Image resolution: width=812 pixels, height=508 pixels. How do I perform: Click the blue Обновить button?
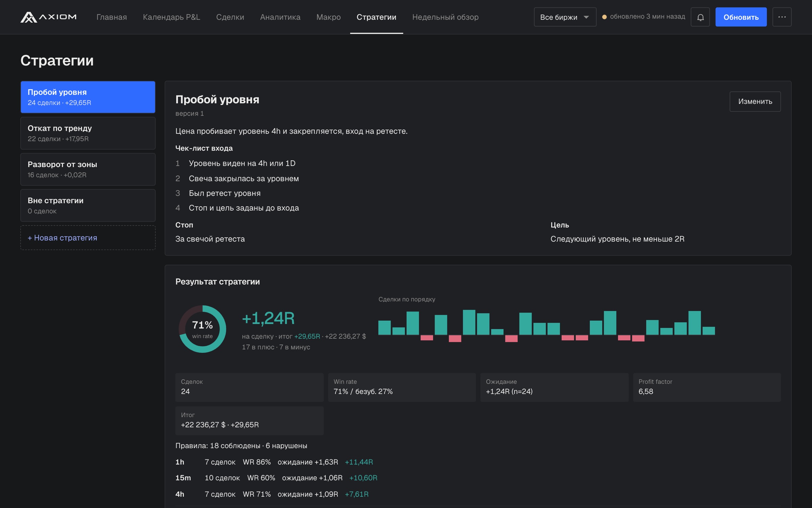[741, 17]
